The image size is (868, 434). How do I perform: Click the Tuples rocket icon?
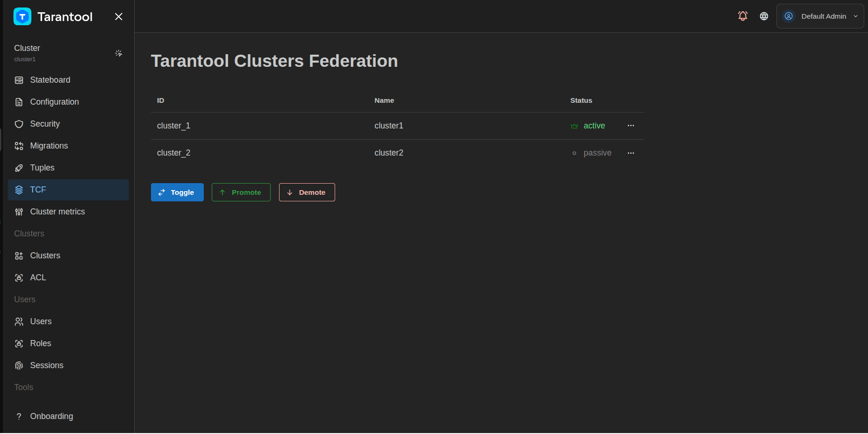[19, 168]
